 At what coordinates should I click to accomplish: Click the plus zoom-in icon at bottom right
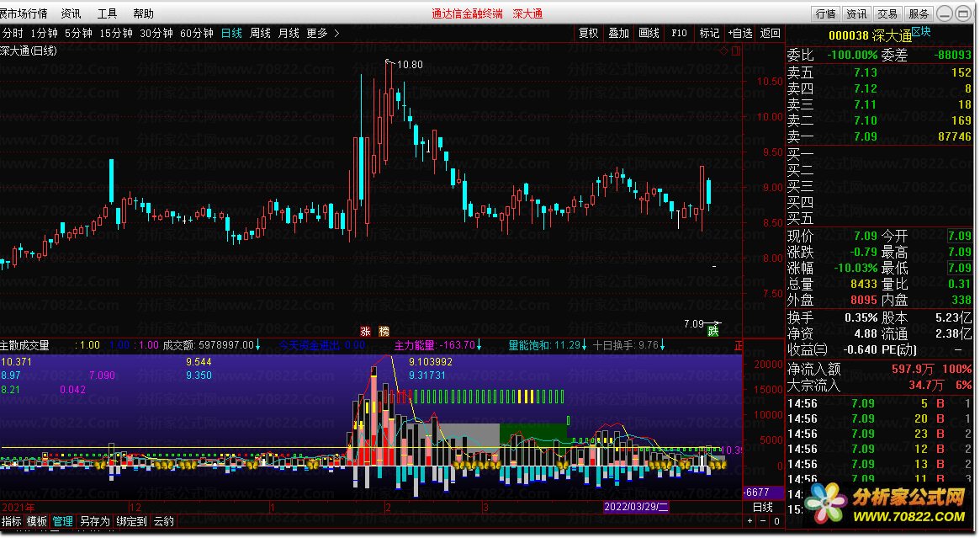click(x=750, y=521)
